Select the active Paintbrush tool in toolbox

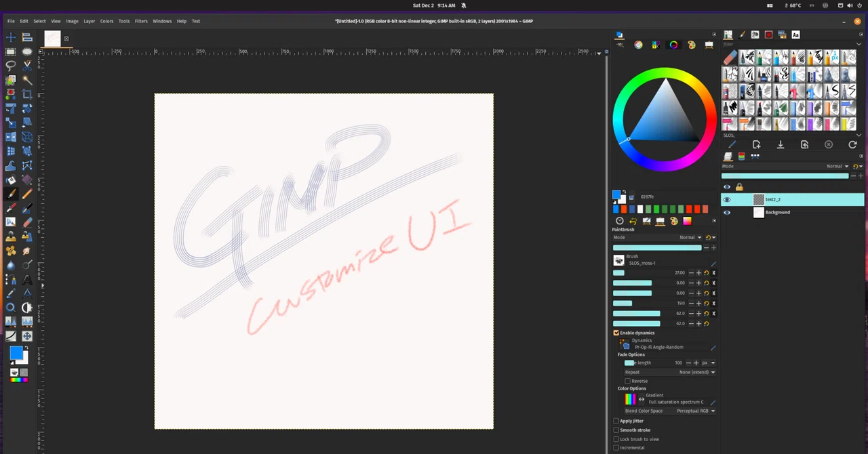click(x=11, y=194)
